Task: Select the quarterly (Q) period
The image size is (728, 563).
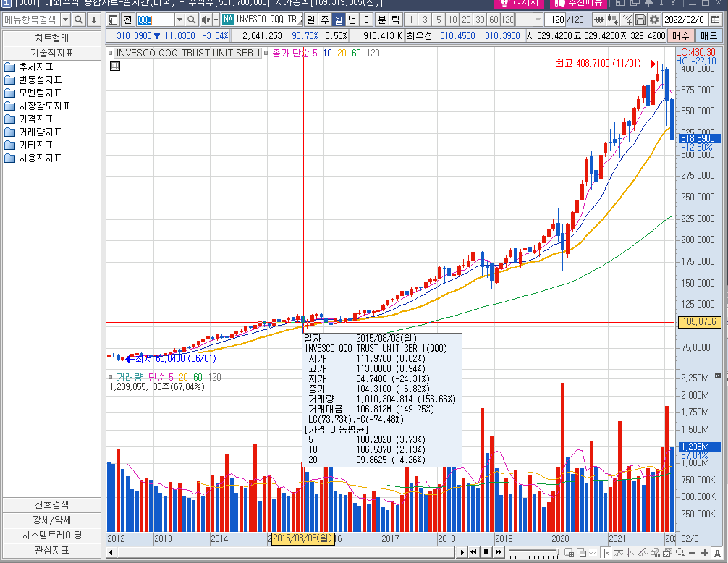Action: (x=366, y=20)
